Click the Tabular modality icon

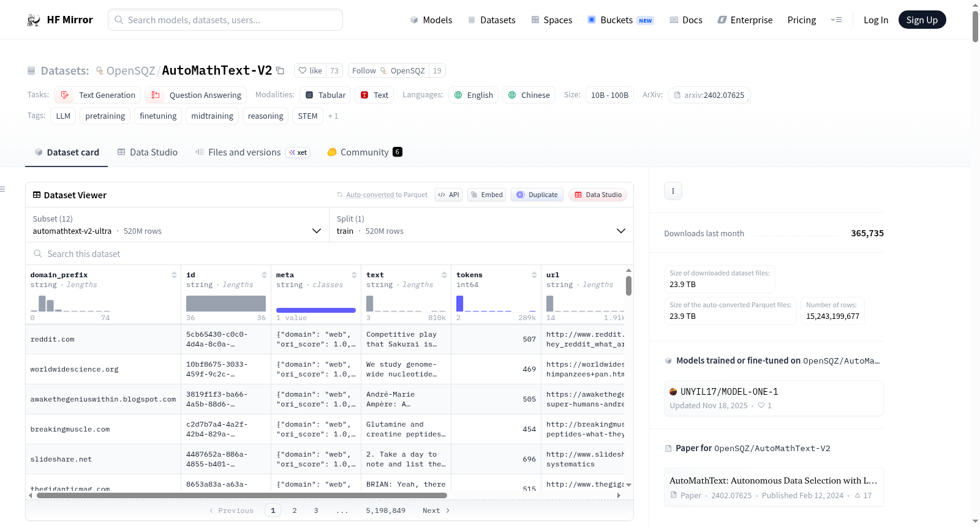(x=309, y=95)
